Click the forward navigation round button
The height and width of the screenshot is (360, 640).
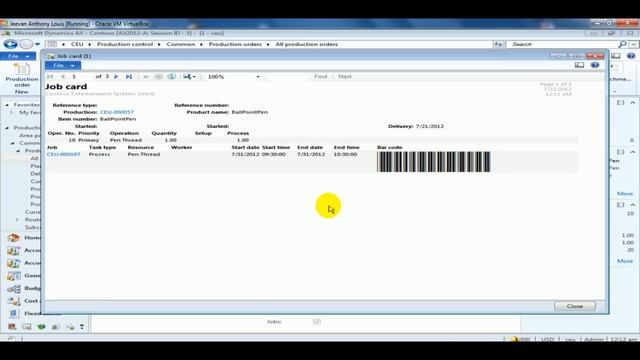[x=27, y=44]
